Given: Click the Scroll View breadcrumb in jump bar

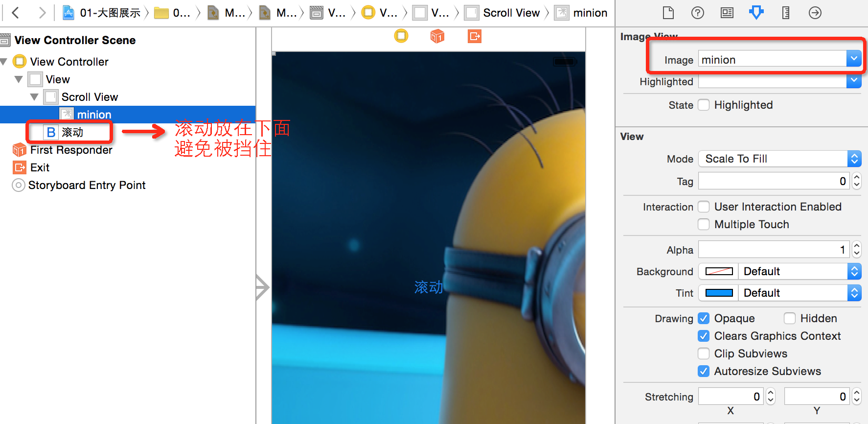Looking at the screenshot, I should point(502,13).
